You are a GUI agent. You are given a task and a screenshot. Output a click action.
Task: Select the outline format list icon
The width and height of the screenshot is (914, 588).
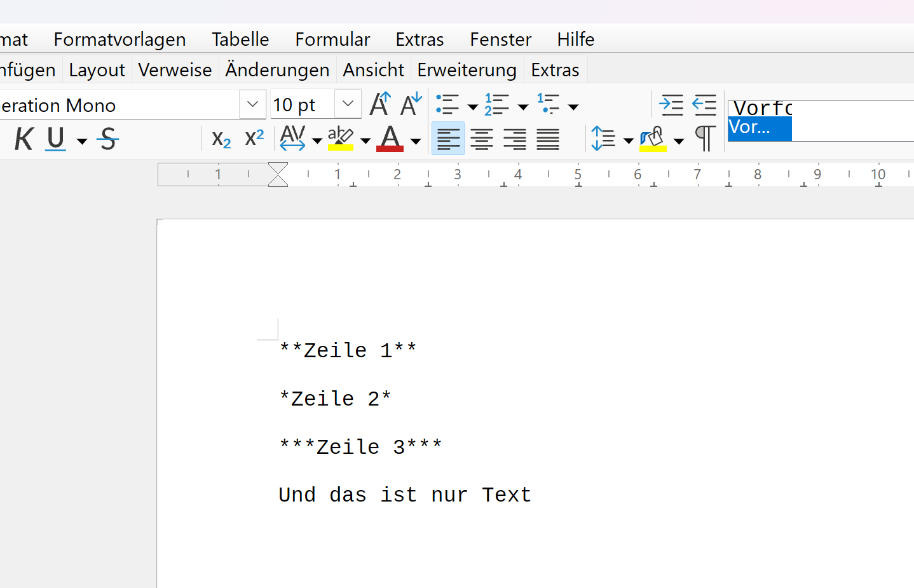(548, 104)
